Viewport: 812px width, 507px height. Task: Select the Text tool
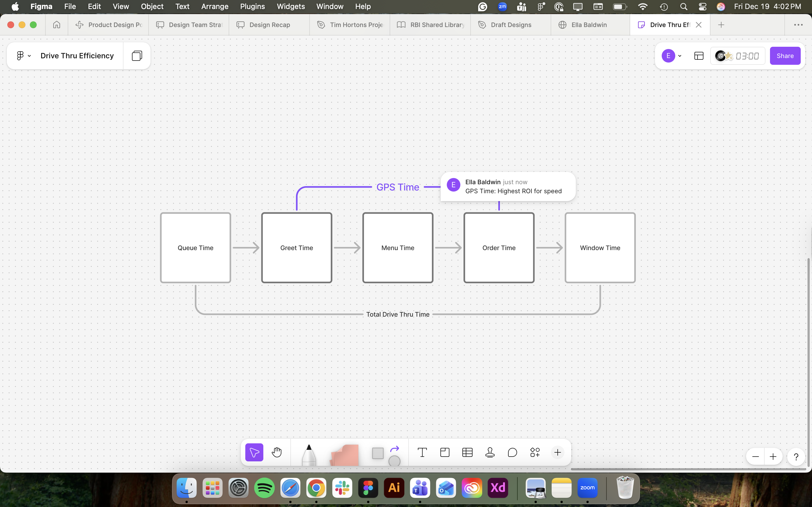pos(422,452)
